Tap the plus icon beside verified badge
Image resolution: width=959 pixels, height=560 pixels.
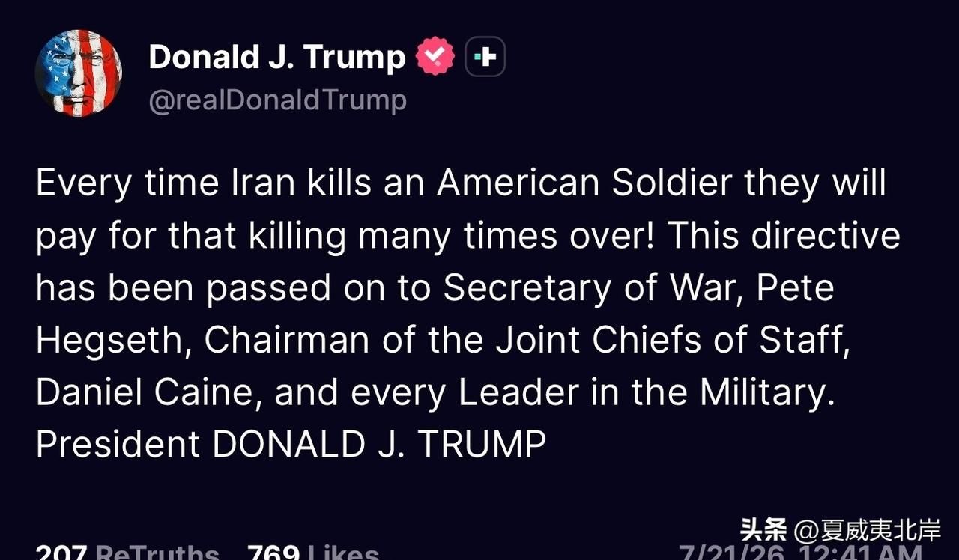(x=485, y=57)
